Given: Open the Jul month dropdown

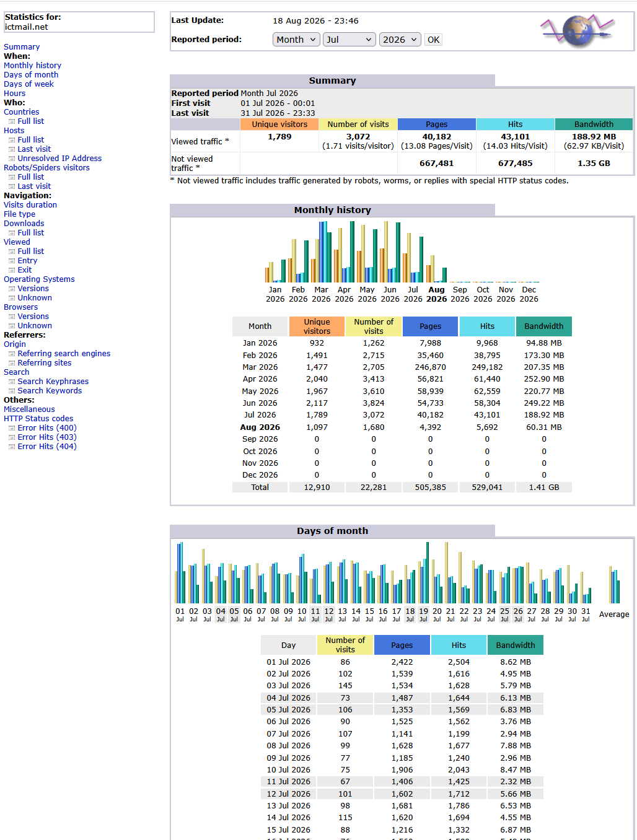Looking at the screenshot, I should pos(350,40).
